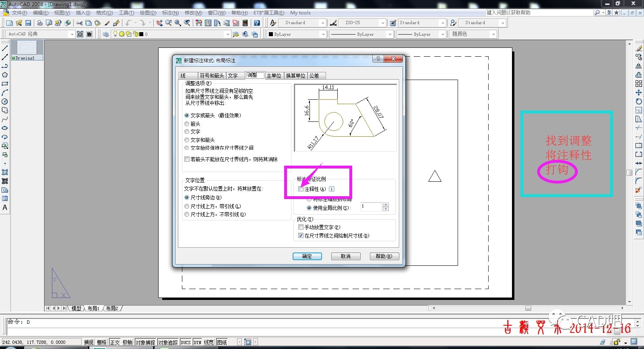The image size is (644, 349).
Task: Click the 确定 button
Action: (x=307, y=256)
